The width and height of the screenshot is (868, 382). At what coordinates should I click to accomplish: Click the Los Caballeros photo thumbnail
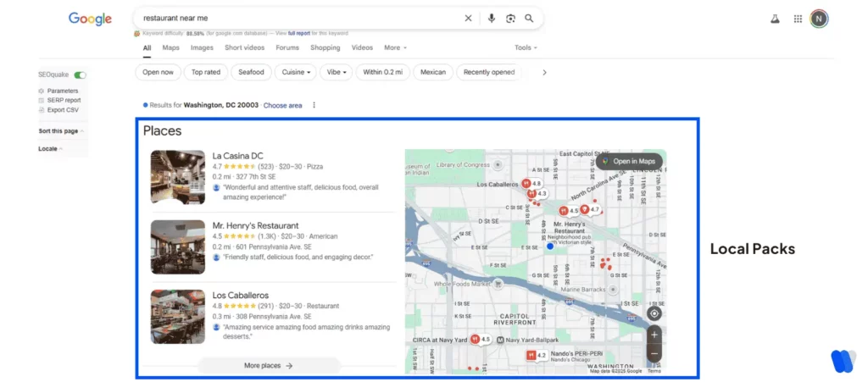click(178, 317)
